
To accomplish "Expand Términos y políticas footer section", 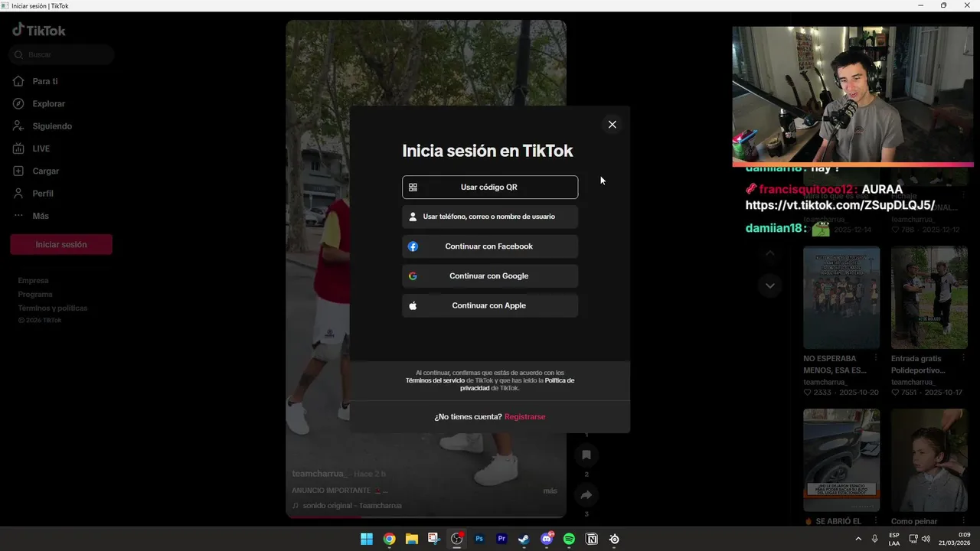I will tap(53, 308).
